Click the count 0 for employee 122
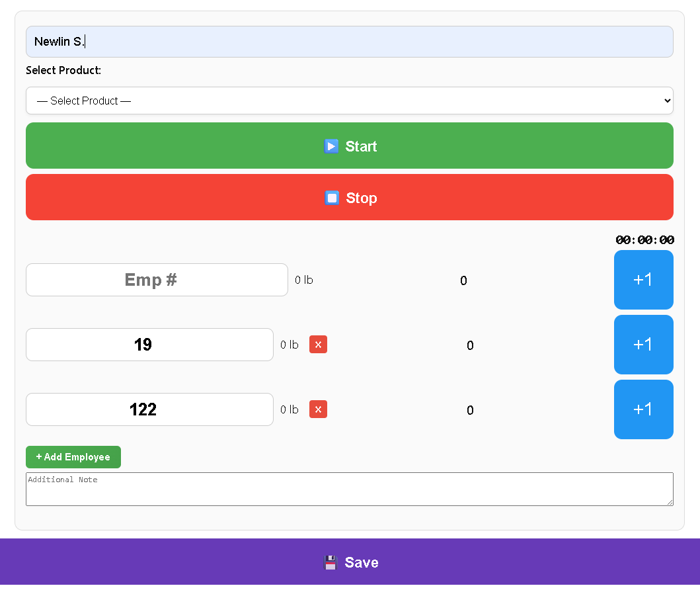This screenshot has width=700, height=594. (470, 410)
